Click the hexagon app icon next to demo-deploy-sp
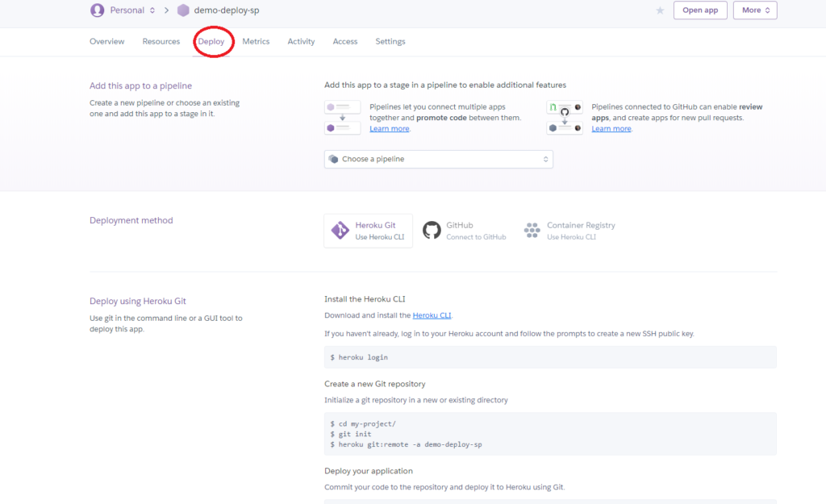This screenshot has height=504, width=826. point(183,11)
